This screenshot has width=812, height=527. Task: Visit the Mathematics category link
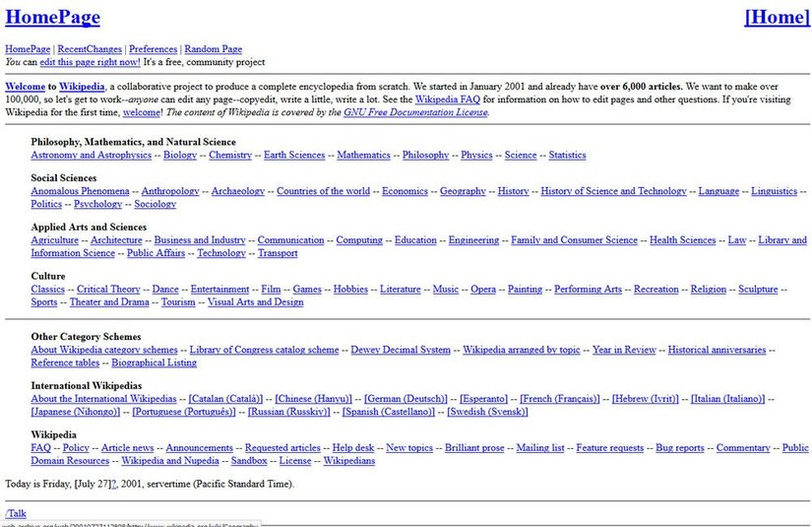coord(363,156)
